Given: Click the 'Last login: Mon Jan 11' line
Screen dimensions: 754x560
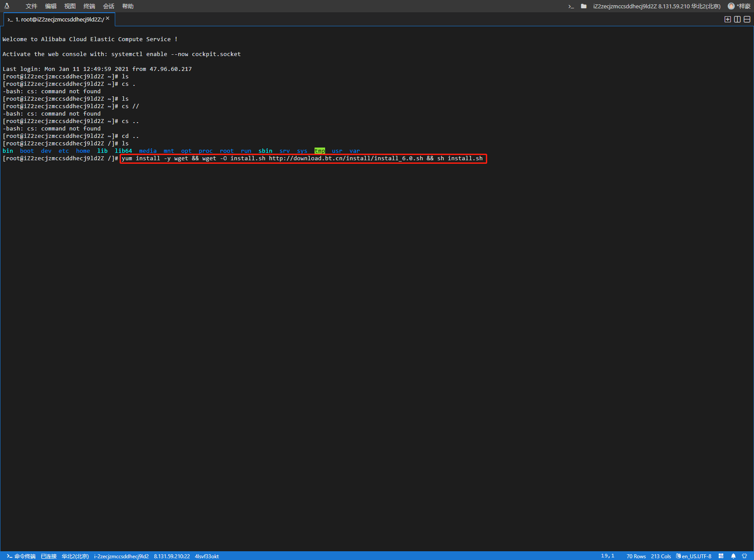Looking at the screenshot, I should tap(97, 69).
